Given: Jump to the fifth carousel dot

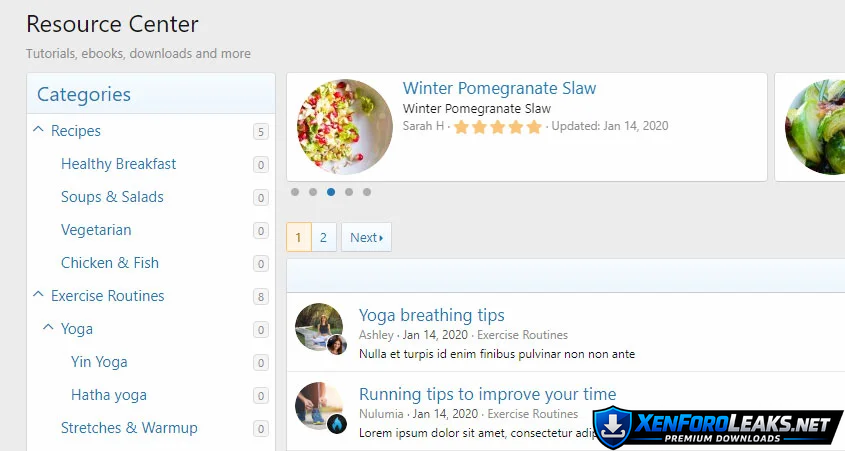Looking at the screenshot, I should pyautogui.click(x=367, y=192).
